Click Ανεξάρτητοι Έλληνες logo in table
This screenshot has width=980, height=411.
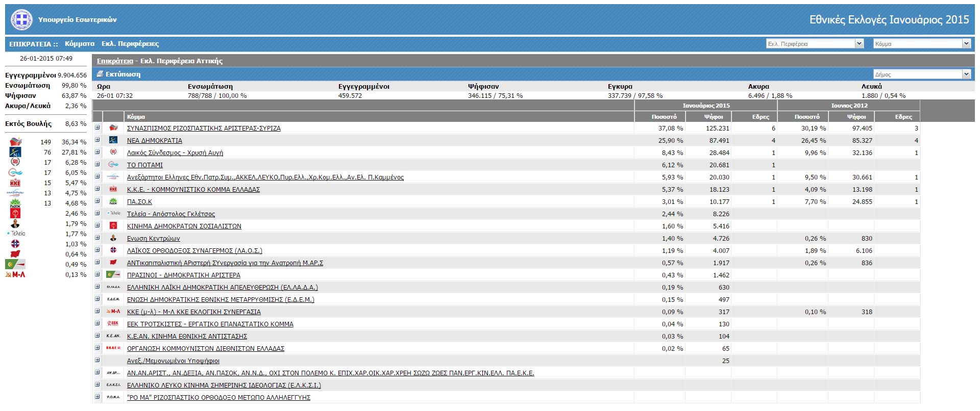[113, 177]
